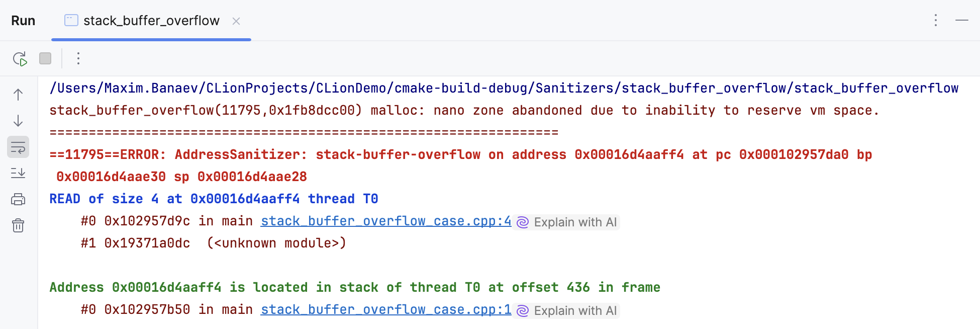Click Explain with AI for the READ frame
This screenshot has width=980, height=329.
pos(575,222)
